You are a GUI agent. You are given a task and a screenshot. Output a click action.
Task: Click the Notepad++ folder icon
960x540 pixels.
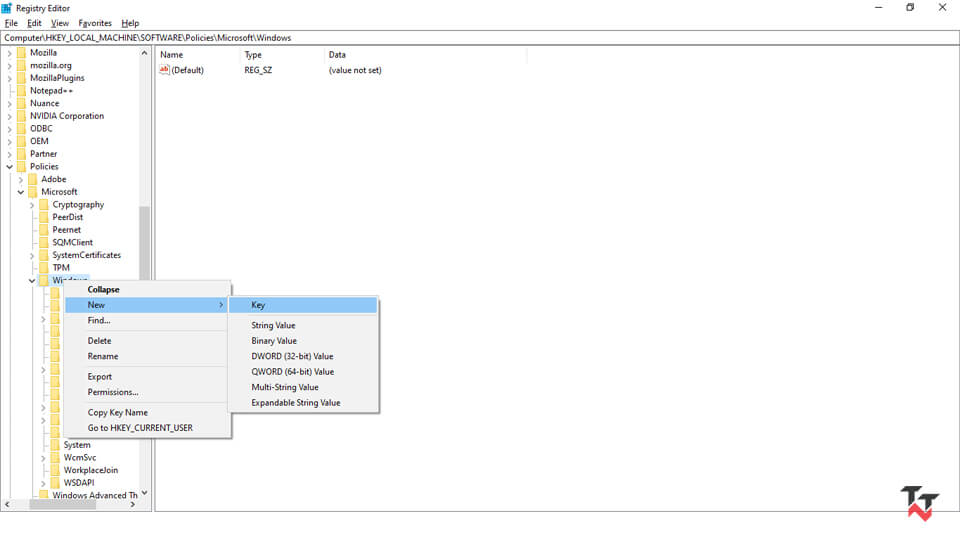(x=21, y=91)
